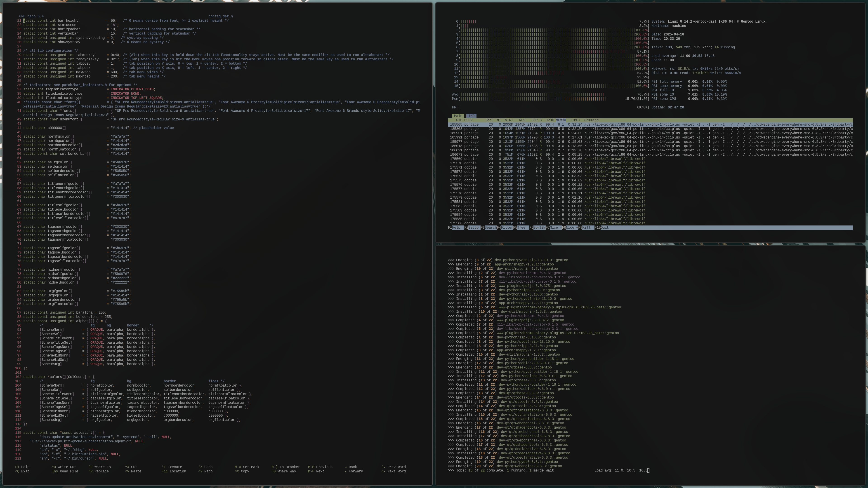Select portage process row PID 185808
The height and width of the screenshot is (488, 868).
coord(650,129)
